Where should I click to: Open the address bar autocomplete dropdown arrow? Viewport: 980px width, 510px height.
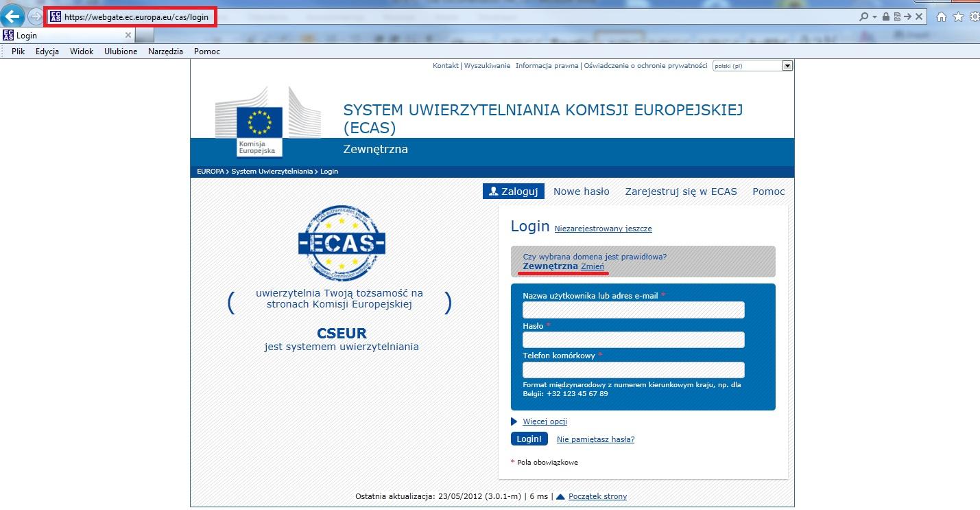point(875,16)
